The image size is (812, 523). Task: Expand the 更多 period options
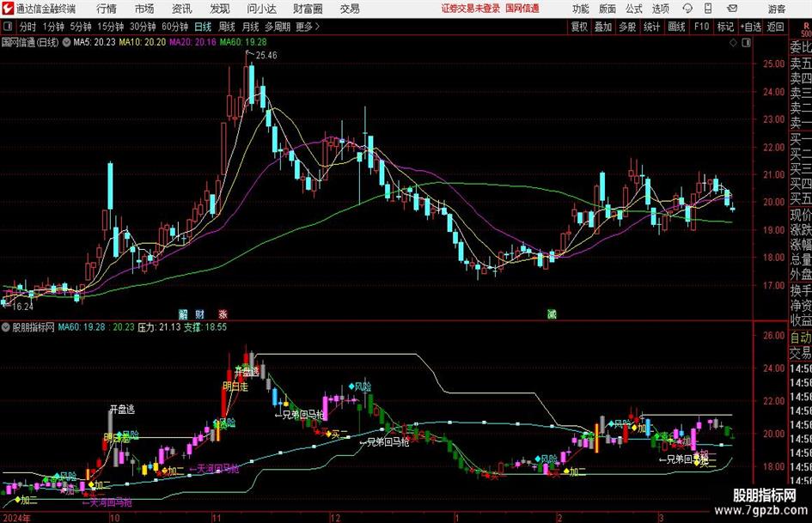308,27
